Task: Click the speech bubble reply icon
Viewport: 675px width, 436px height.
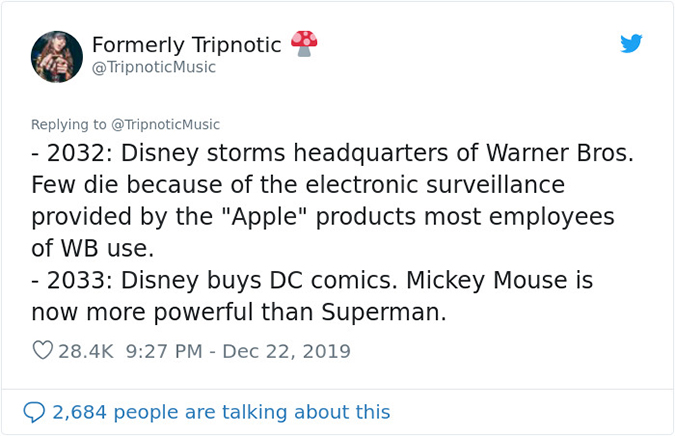Action: tap(35, 411)
